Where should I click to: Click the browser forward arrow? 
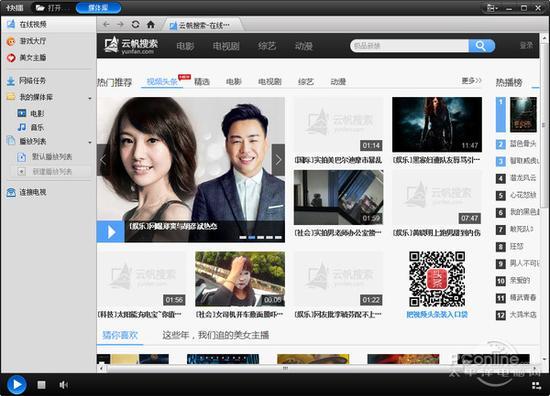[x=120, y=25]
